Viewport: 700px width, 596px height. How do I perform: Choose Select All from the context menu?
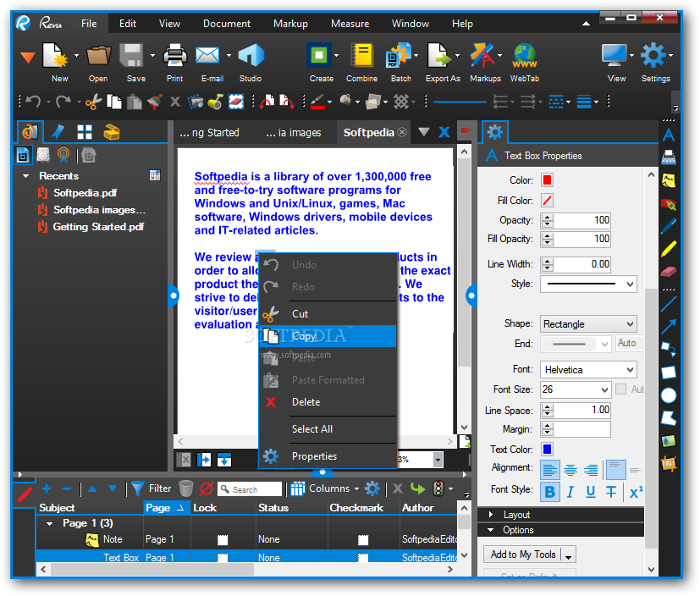point(328,429)
